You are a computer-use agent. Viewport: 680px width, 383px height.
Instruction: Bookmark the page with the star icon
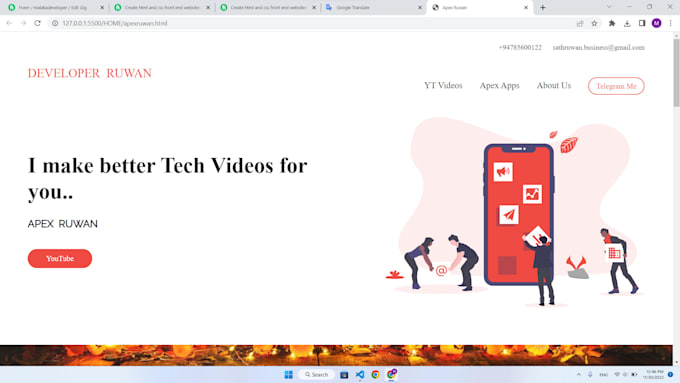[x=594, y=23]
